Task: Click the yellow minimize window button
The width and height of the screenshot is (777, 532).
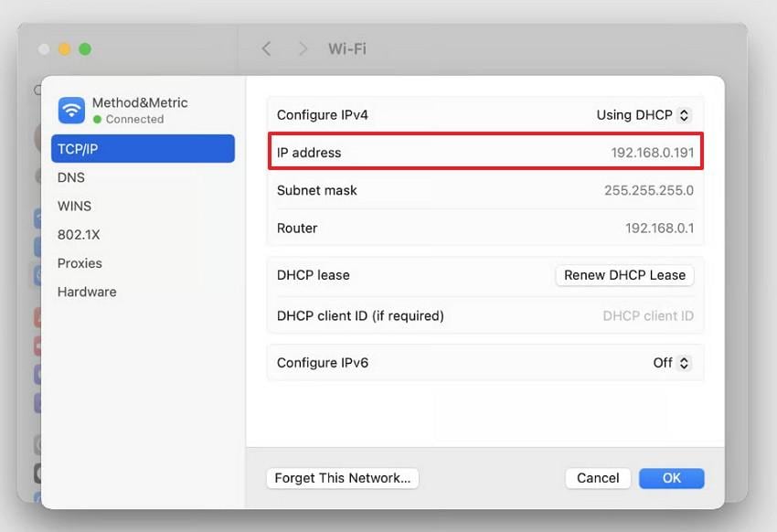Action: [64, 49]
